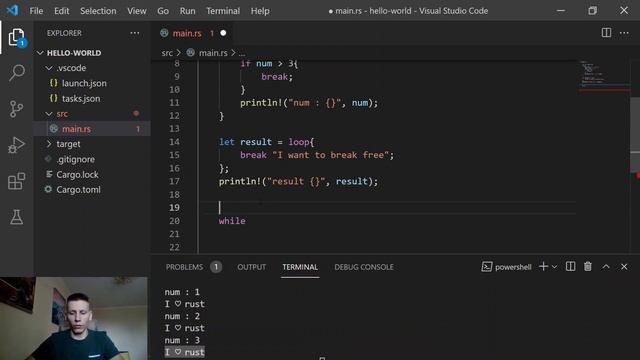The image size is (640, 360).
Task: Open the Testing flask view
Action: [17, 217]
